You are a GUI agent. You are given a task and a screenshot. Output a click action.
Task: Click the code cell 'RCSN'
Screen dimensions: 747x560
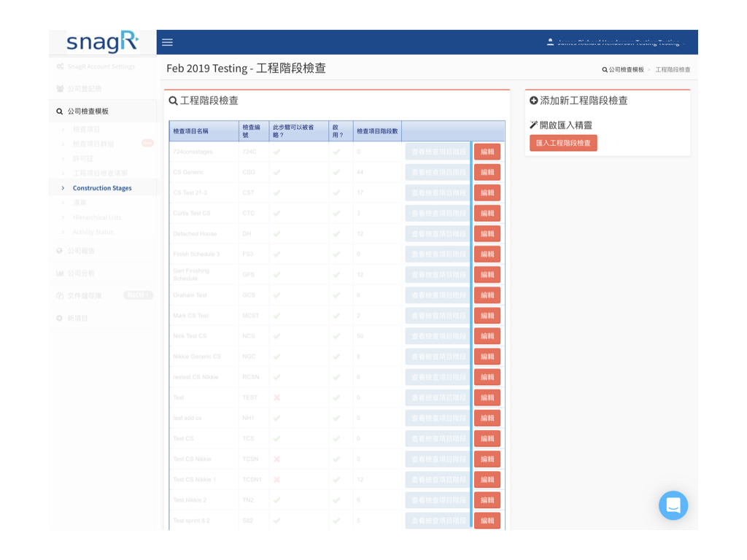tap(251, 377)
